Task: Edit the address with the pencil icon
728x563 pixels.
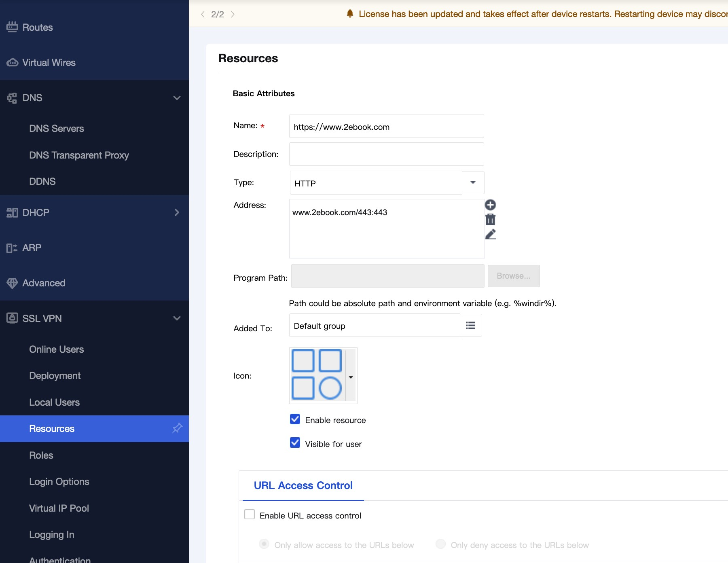Action: 490,234
